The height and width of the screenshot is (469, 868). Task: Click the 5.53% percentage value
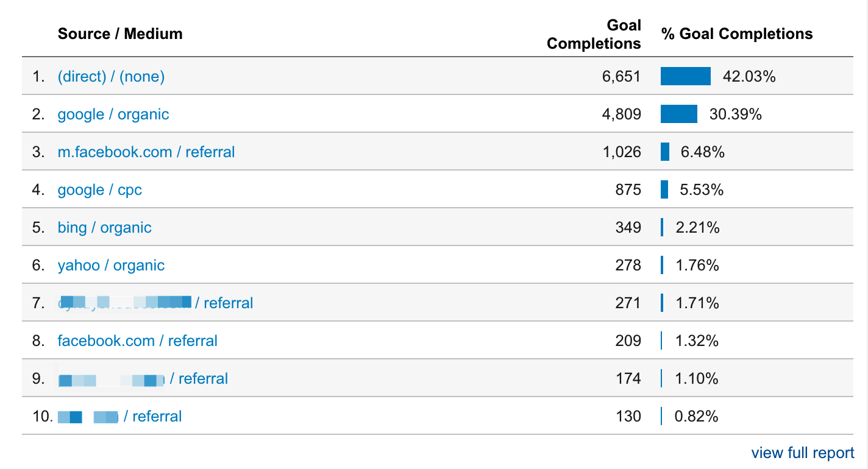[x=702, y=190]
